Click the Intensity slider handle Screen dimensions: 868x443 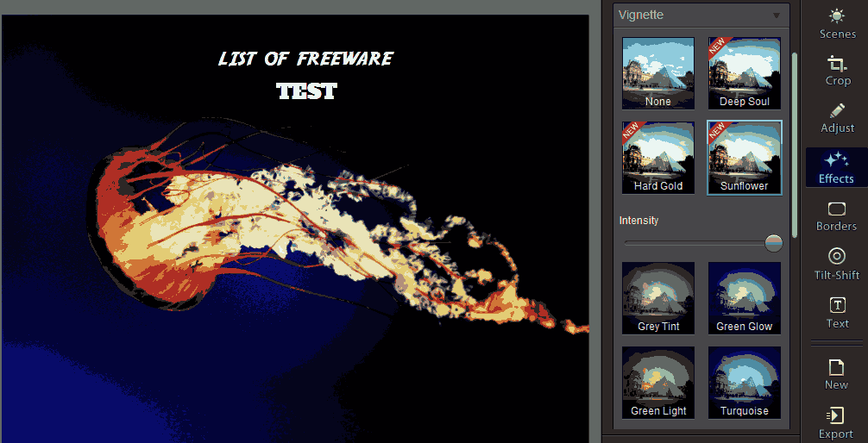(x=774, y=243)
